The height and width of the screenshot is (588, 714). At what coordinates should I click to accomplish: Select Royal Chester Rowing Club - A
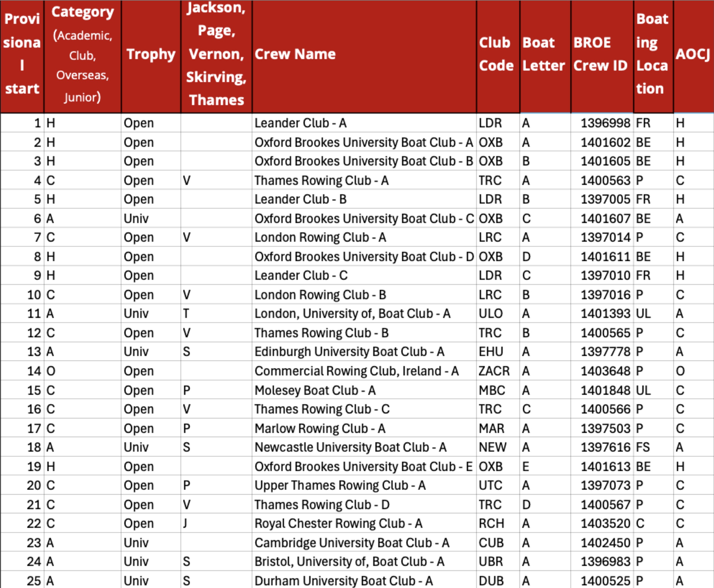click(x=338, y=524)
